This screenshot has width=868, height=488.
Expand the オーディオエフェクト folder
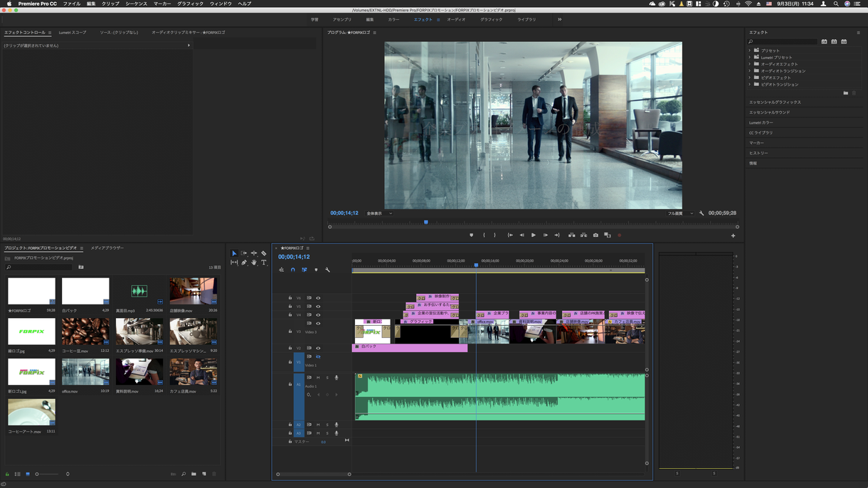click(x=750, y=64)
